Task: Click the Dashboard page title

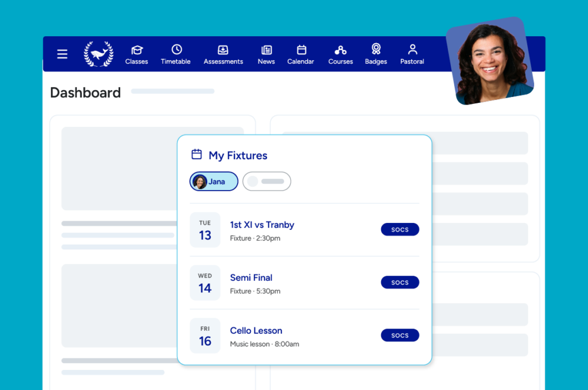Action: click(x=86, y=92)
